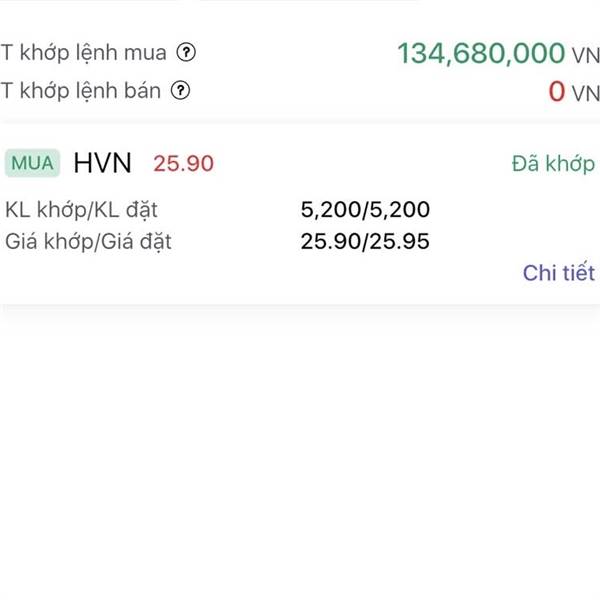Tap the green MUA badge
This screenshot has width=600, height=600.
[34, 163]
